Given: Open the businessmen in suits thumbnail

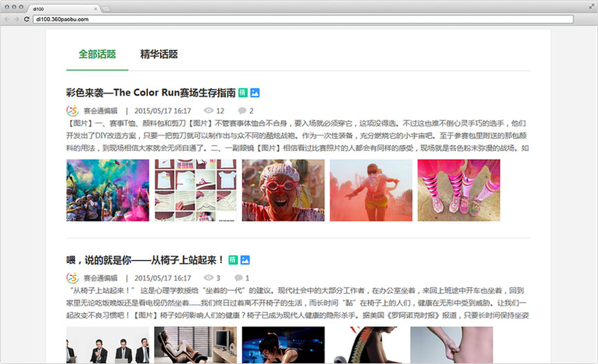Looking at the screenshot, I should tap(108, 345).
